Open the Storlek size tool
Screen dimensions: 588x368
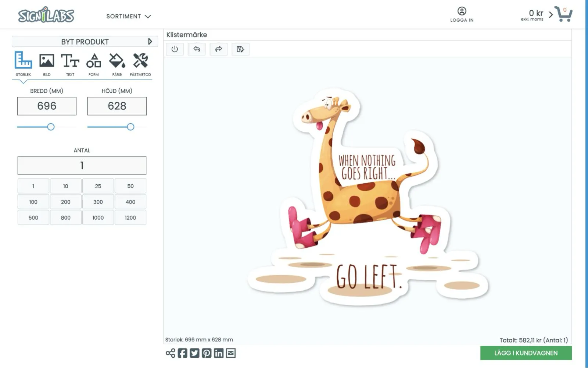(x=23, y=63)
